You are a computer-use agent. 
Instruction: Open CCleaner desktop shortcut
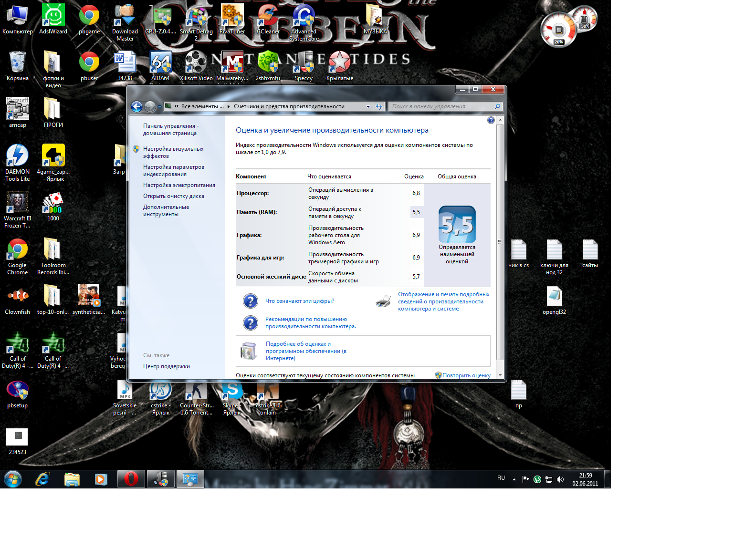coord(268,19)
